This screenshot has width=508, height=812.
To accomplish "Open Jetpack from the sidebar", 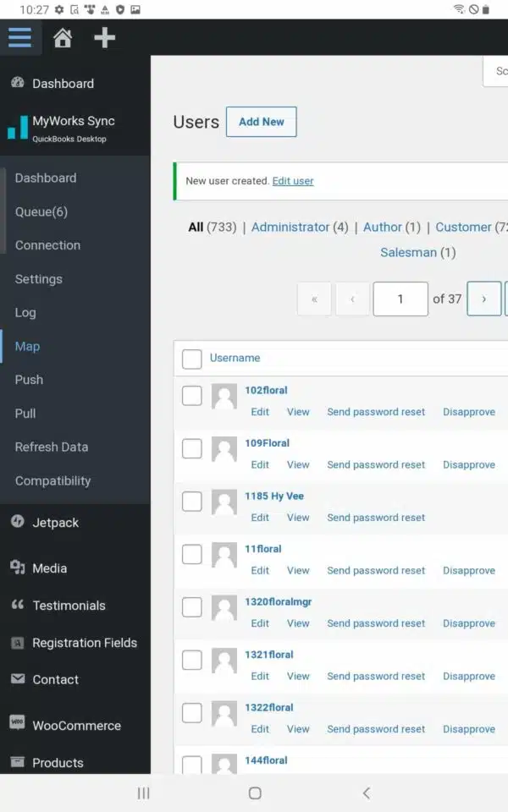I will coord(56,523).
